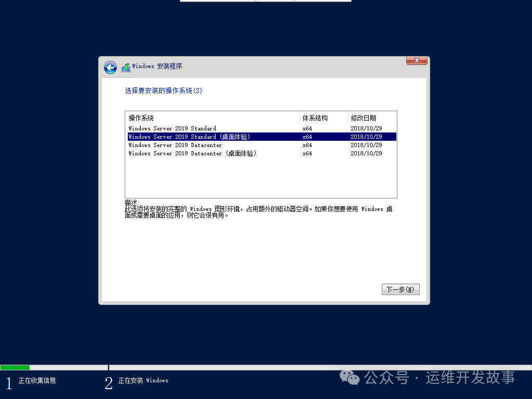Click the 描述 text area below the list
Screen dimensions: 532x399
click(260, 211)
